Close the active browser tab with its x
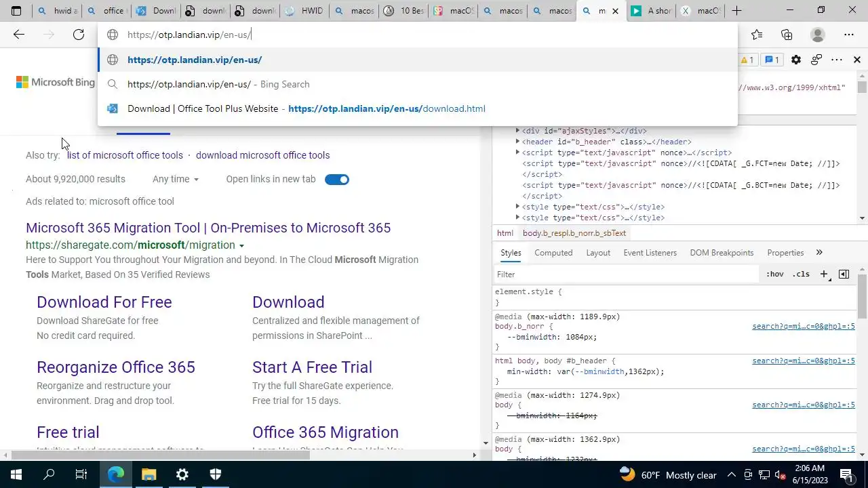The image size is (868, 488). [x=615, y=11]
